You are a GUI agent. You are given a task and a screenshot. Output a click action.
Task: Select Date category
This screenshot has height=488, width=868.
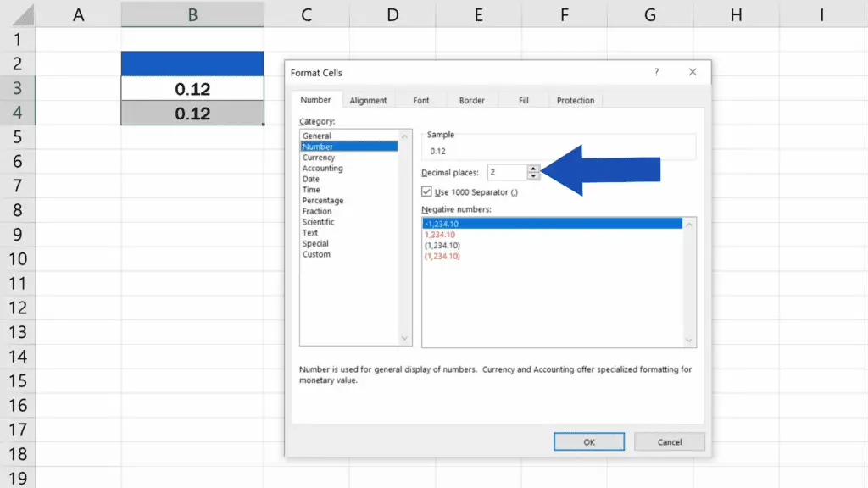[348, 179]
